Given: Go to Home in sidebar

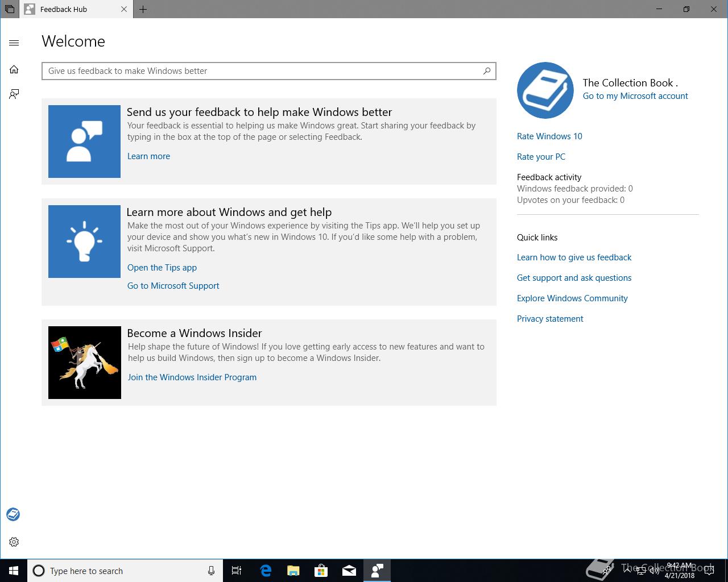Looking at the screenshot, I should (x=14, y=69).
